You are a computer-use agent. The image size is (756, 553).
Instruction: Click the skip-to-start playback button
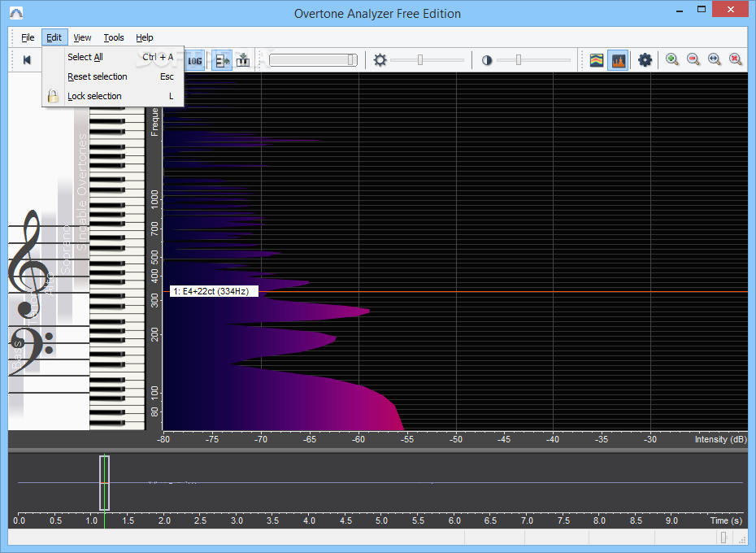(x=27, y=60)
